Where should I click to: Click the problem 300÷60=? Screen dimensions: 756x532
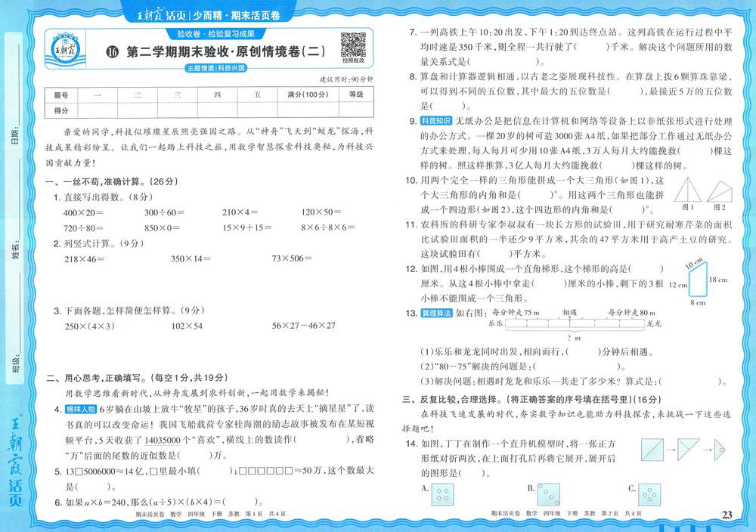(164, 212)
